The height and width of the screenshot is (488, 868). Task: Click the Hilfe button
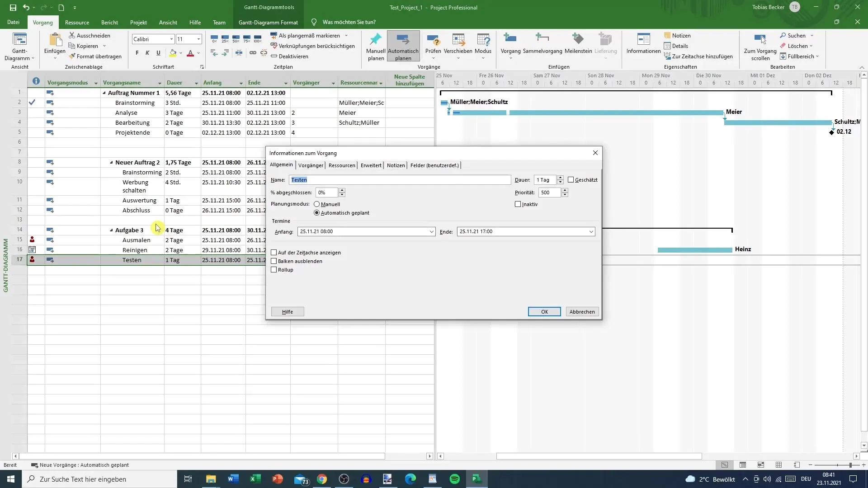288,312
